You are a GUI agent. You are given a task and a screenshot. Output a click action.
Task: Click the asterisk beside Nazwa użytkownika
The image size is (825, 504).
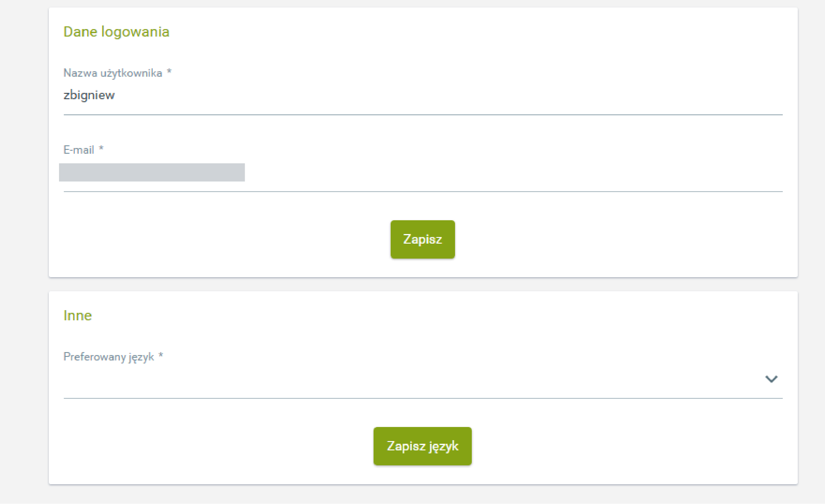coord(169,72)
